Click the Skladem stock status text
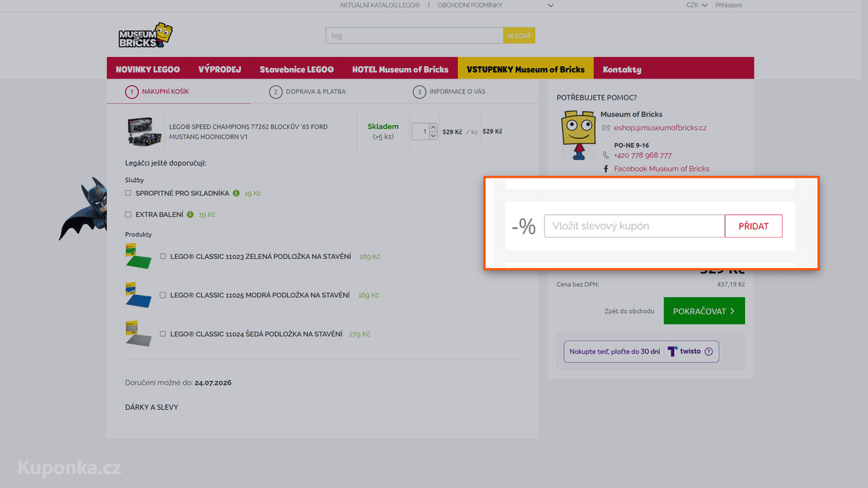Screen dimensions: 868x488 pos(383,127)
